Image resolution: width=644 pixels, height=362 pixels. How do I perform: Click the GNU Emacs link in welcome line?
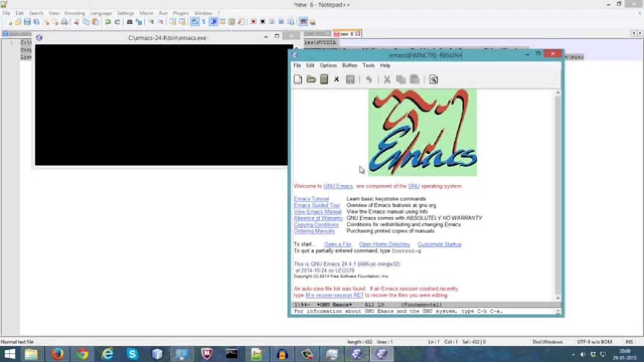(x=338, y=186)
